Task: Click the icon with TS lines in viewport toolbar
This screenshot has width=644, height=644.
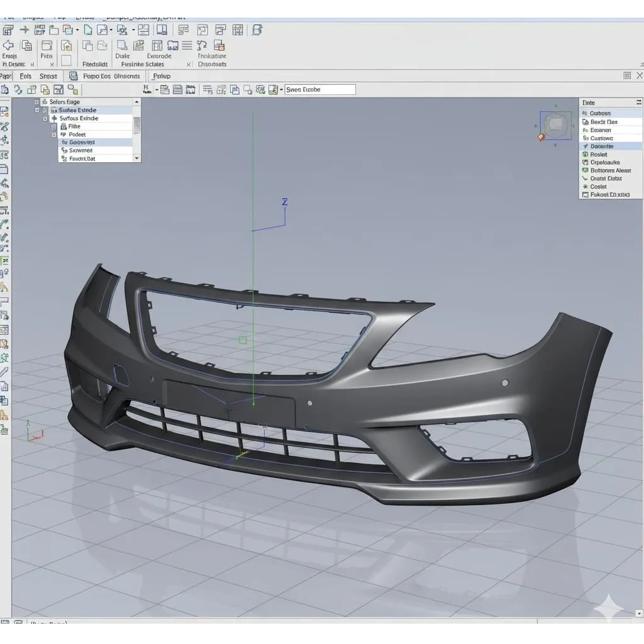Action: [208, 89]
